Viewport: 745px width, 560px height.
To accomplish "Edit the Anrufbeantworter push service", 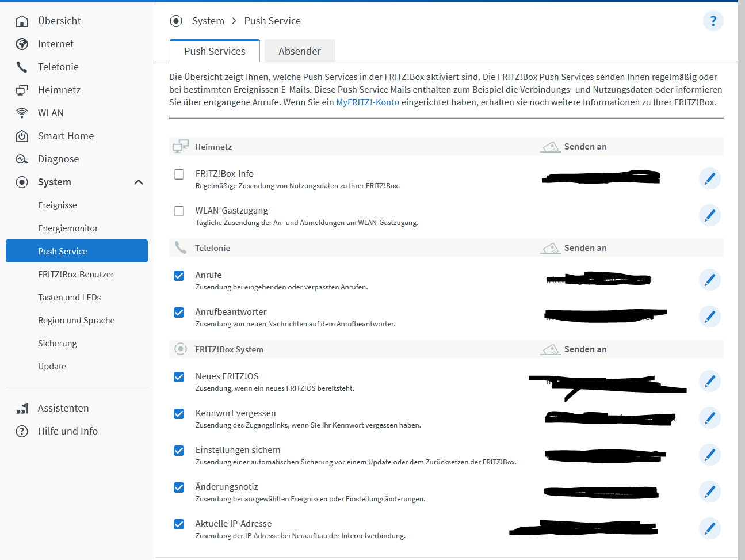I will coord(710,317).
